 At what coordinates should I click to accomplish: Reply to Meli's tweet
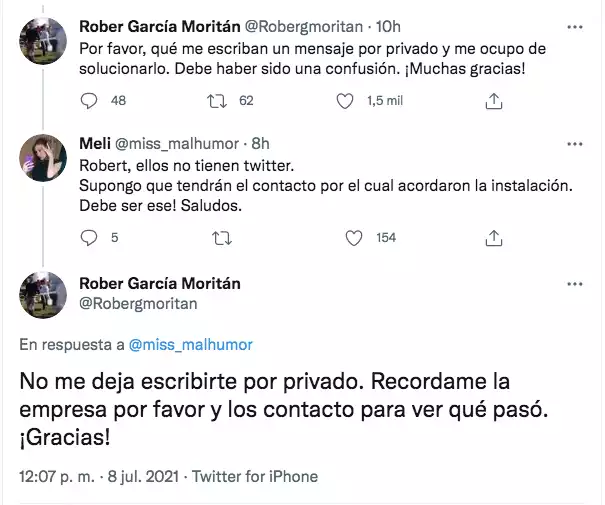coord(89,238)
